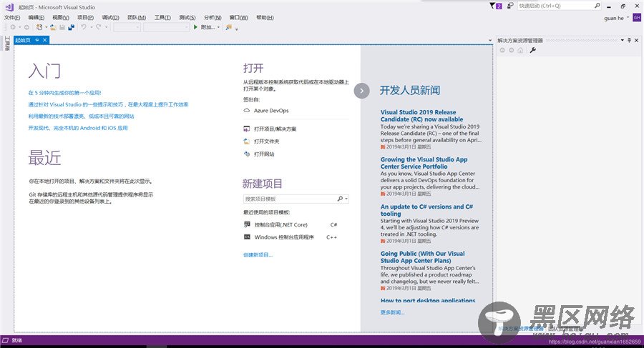Image resolution: width=644 pixels, height=348 pixels.
Task: Open the 工具(T) menu
Action: (x=162, y=17)
